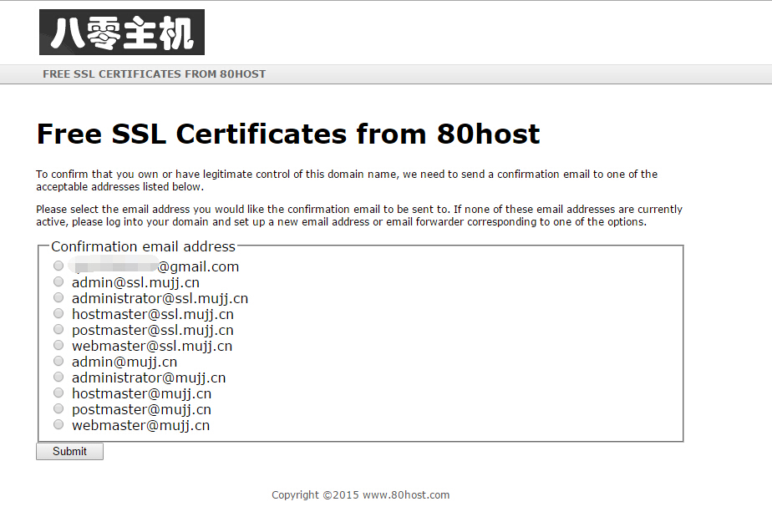Choose postmaster@mujj.cn radio option
The image size is (772, 532).
coord(58,408)
